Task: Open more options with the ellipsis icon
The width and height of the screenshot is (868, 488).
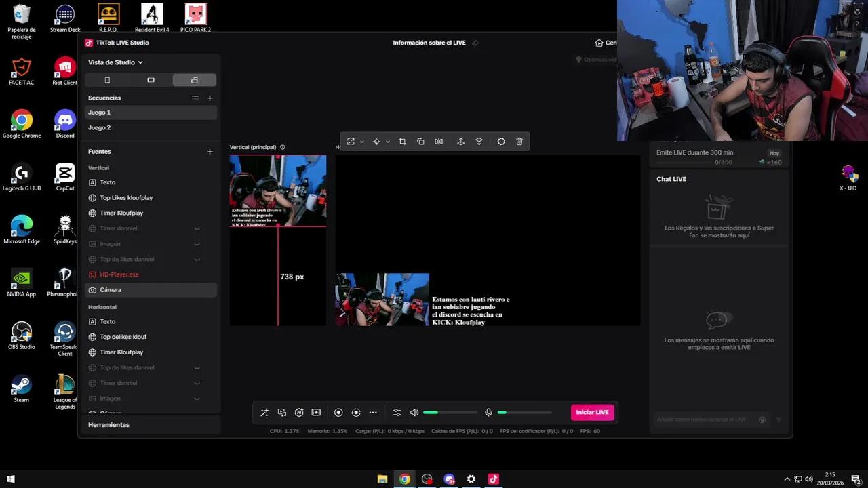Action: (373, 412)
